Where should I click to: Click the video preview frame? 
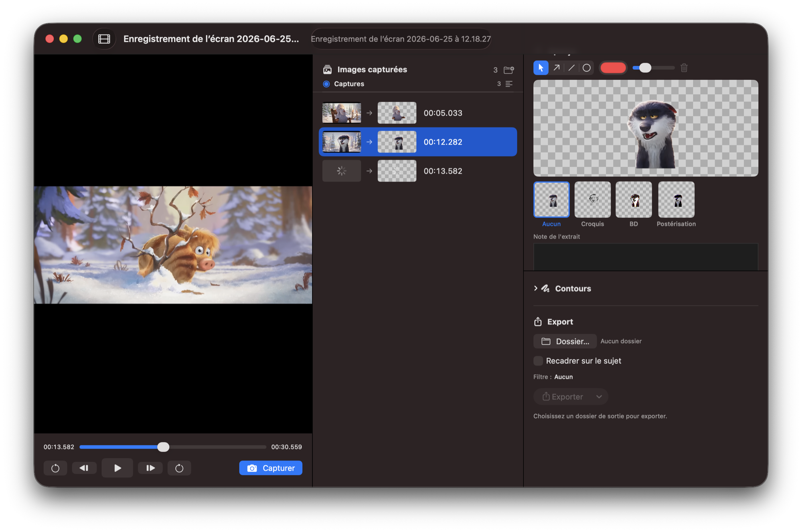173,245
